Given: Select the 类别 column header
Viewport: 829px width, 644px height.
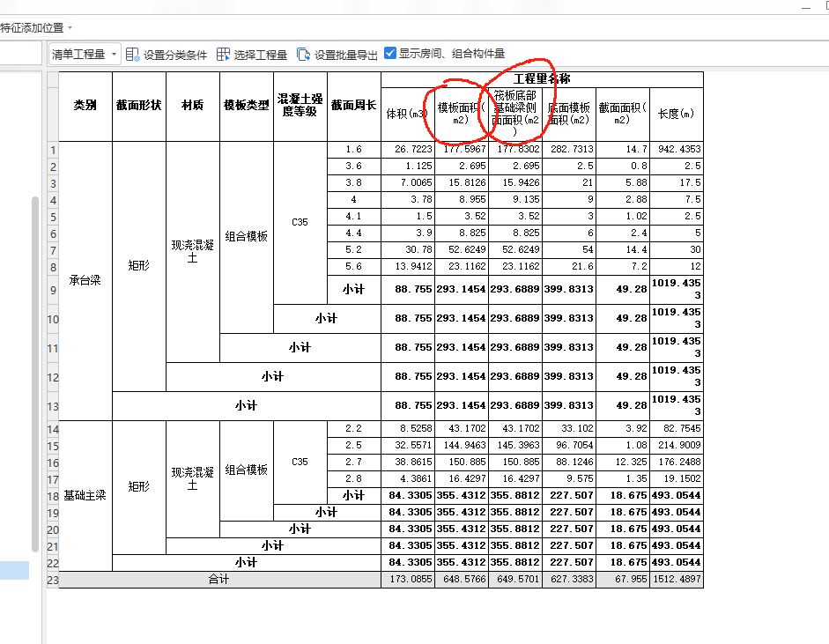Looking at the screenshot, I should pyautogui.click(x=85, y=106).
